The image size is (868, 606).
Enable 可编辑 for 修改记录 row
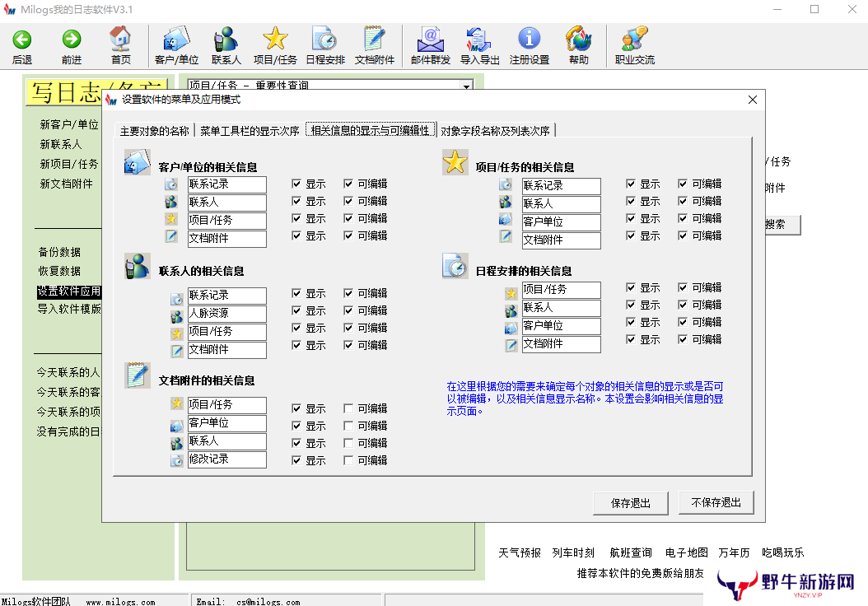pyautogui.click(x=348, y=460)
